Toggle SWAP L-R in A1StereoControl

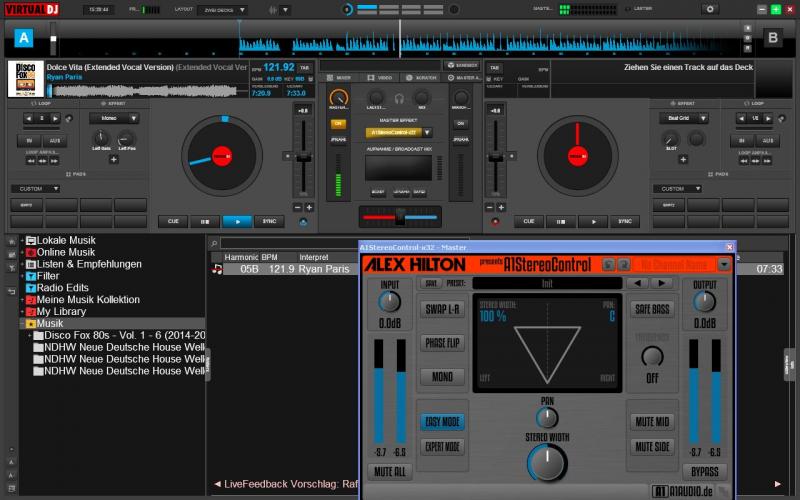442,309
